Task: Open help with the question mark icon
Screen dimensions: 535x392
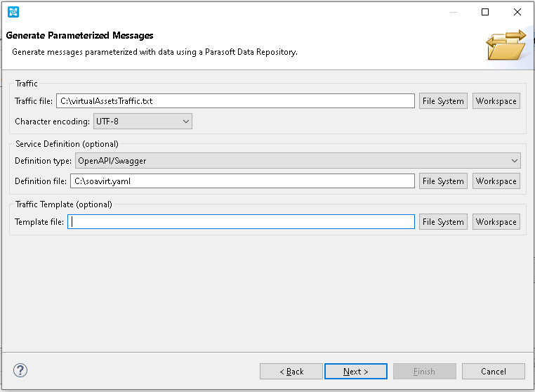Action: coord(20,370)
